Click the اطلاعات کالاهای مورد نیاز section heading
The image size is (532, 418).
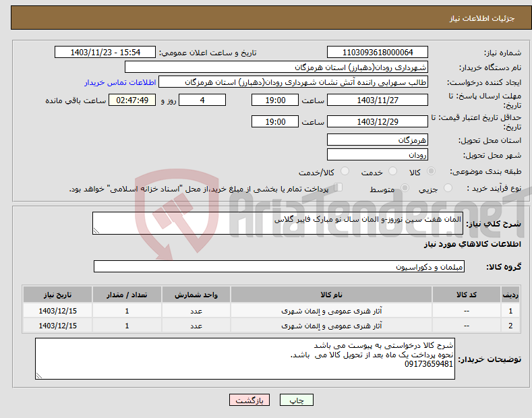472,244
